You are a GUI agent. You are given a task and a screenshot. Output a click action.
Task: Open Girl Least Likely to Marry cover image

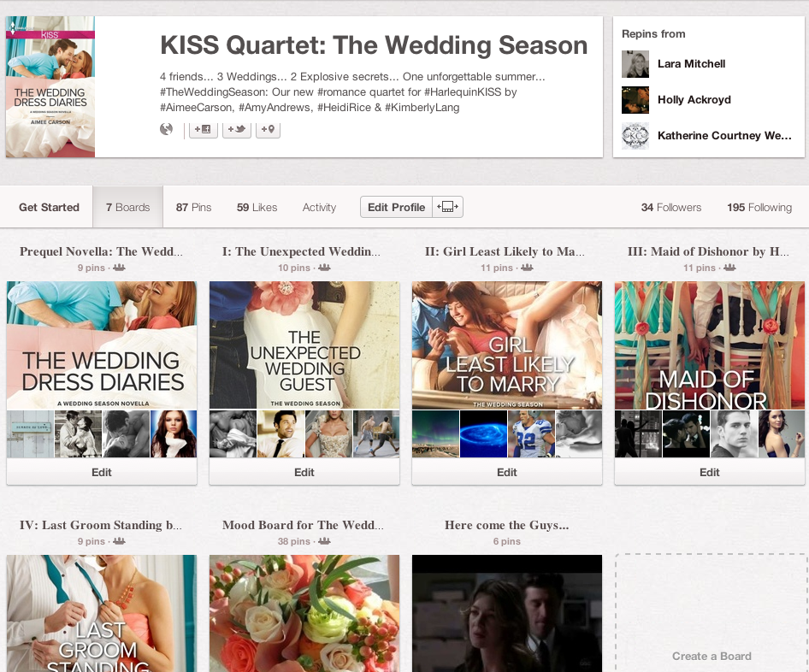tap(507, 345)
